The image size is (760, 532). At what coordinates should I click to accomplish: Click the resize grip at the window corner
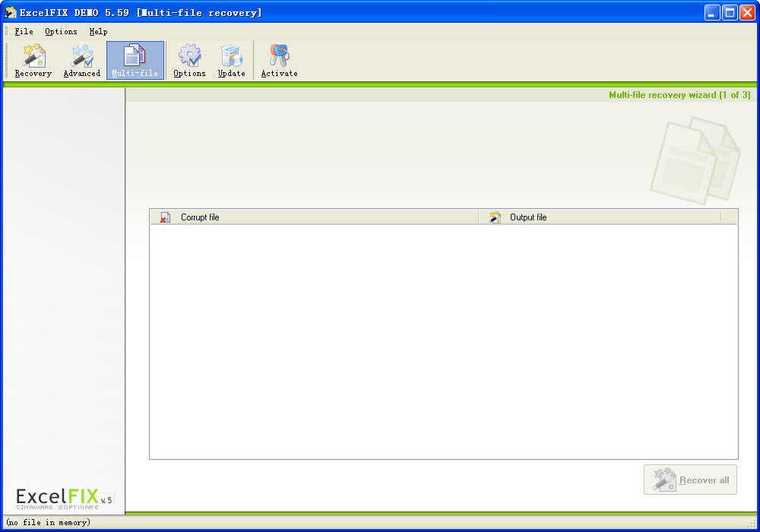pos(752,524)
